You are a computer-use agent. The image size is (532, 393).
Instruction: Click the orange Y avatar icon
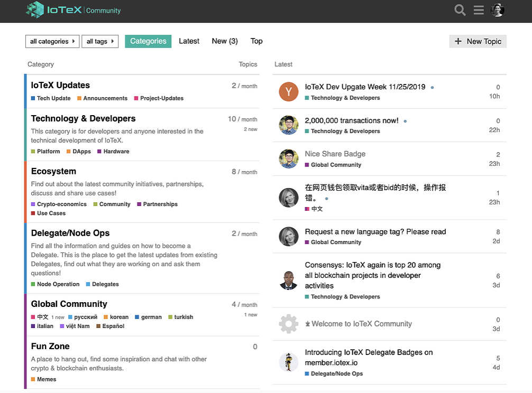[x=288, y=91]
